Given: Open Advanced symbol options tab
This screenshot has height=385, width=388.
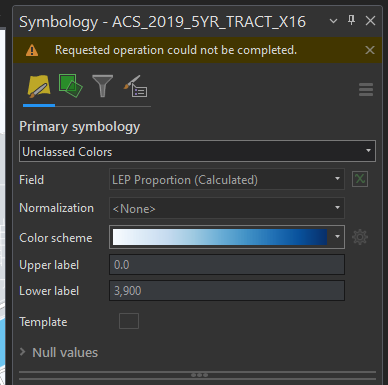Looking at the screenshot, I should [x=135, y=86].
